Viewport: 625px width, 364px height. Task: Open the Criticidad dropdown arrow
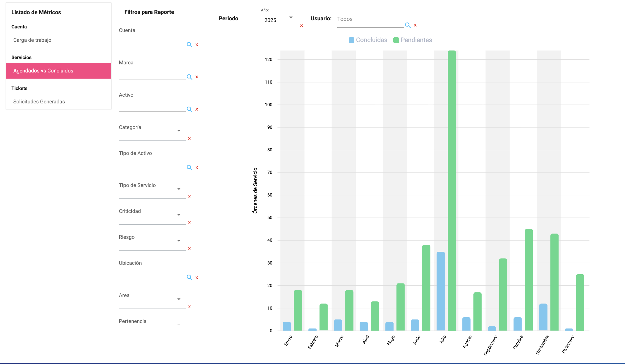click(x=179, y=215)
